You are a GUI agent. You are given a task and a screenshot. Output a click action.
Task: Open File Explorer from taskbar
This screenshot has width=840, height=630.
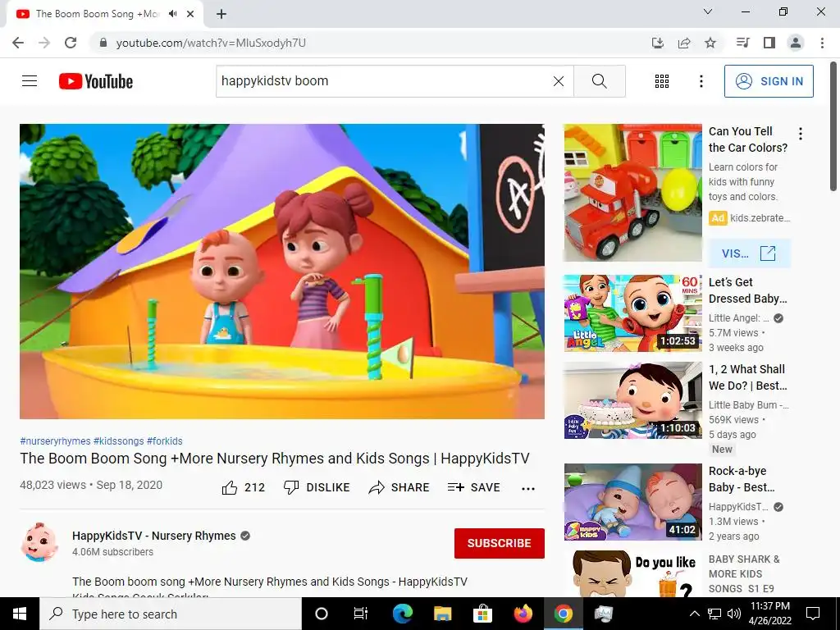coord(442,614)
